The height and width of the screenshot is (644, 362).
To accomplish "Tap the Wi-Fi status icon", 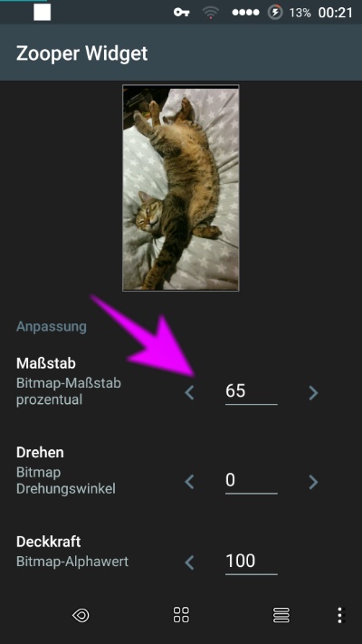I will [210, 13].
